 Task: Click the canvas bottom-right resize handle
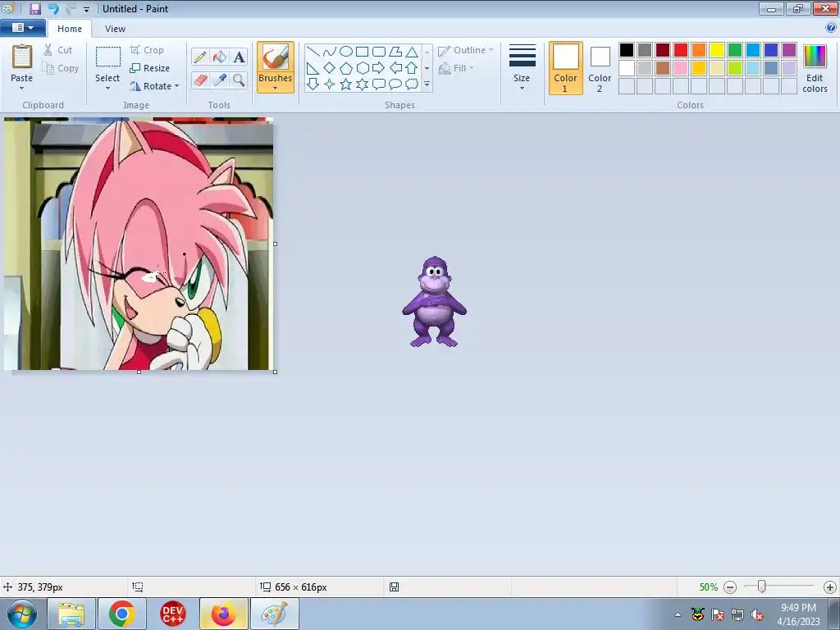click(276, 372)
